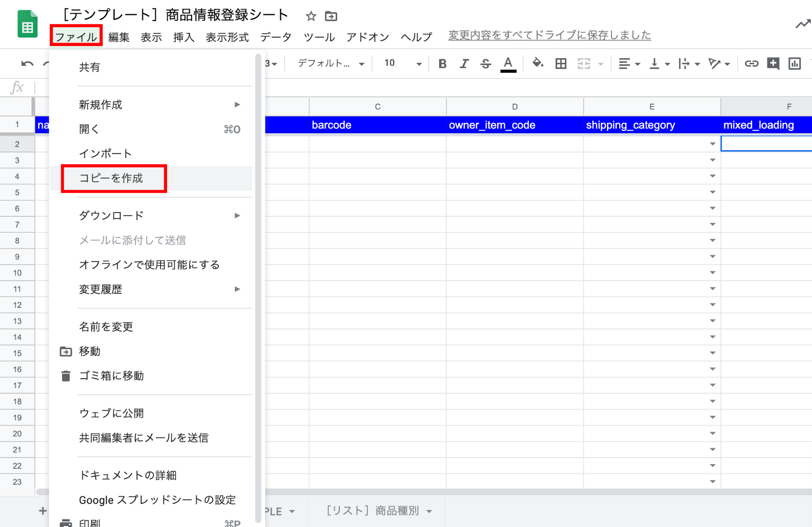Star this spreadsheet document
The image size is (812, 527).
pyautogui.click(x=310, y=16)
